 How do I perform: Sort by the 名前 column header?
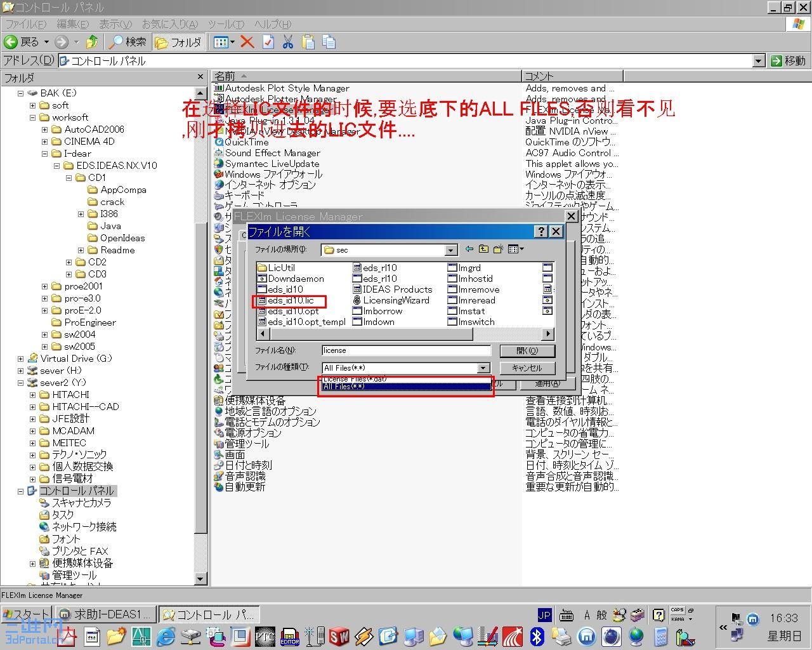367,76
